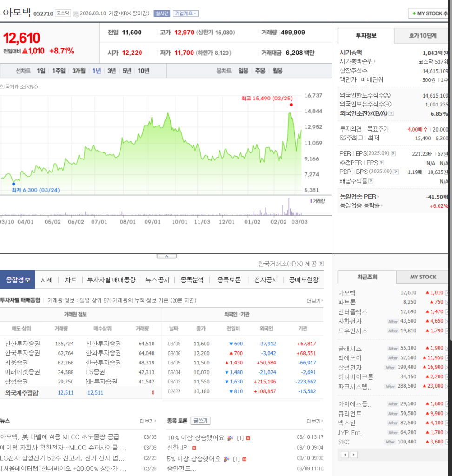
Task: Click the help icon next to 추정PER EPS
Action: [x=381, y=163]
